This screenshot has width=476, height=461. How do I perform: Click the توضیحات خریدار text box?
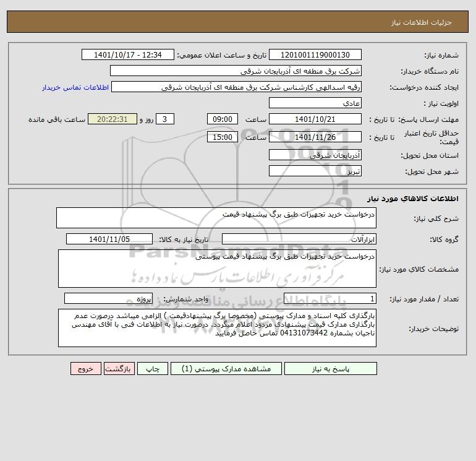pos(217,328)
